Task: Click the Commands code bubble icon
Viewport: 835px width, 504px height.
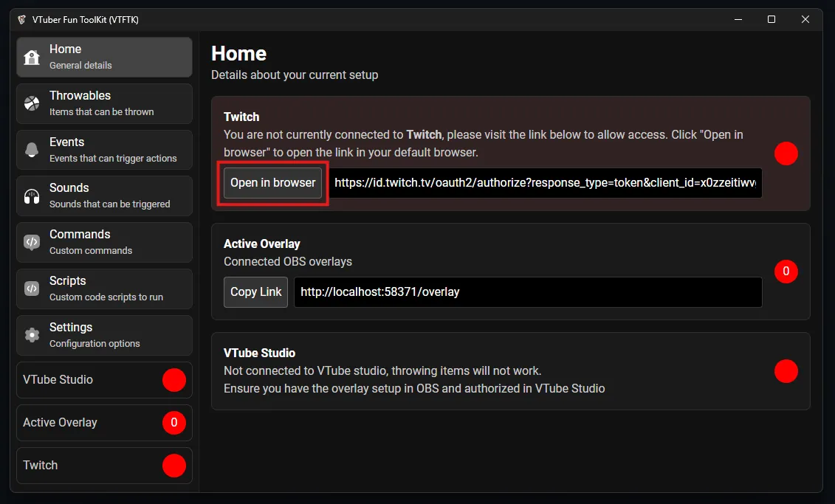Action: pyautogui.click(x=32, y=242)
